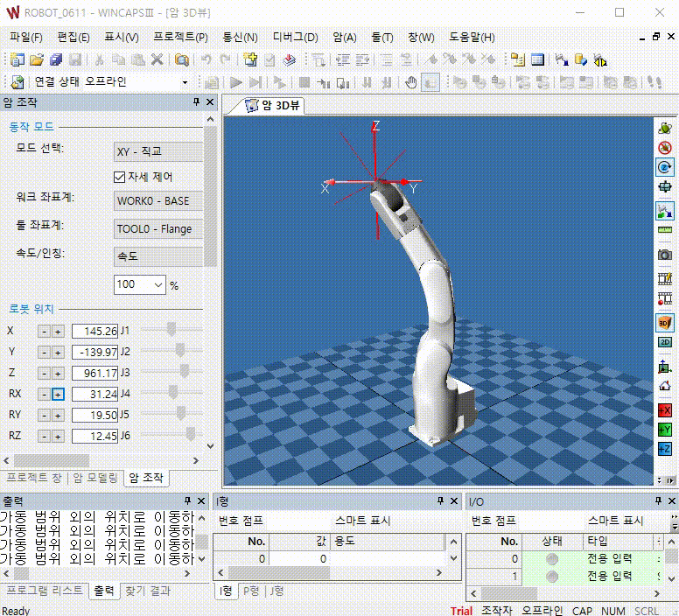Pin the 출력 panel
The image size is (679, 616).
point(187,500)
